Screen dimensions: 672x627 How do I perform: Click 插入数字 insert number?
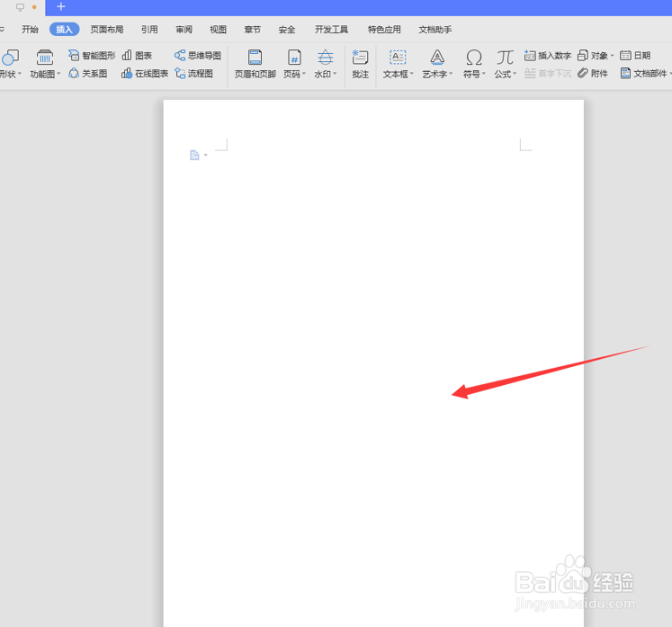point(547,55)
